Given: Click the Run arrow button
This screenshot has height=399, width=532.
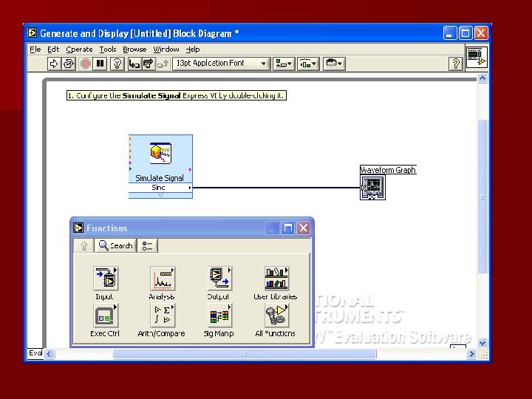Looking at the screenshot, I should tap(54, 64).
